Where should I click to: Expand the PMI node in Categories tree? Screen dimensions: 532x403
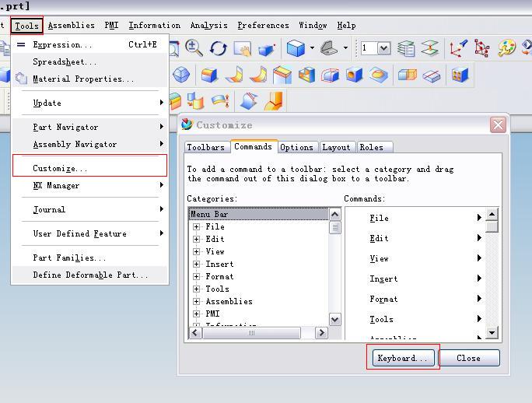[196, 314]
